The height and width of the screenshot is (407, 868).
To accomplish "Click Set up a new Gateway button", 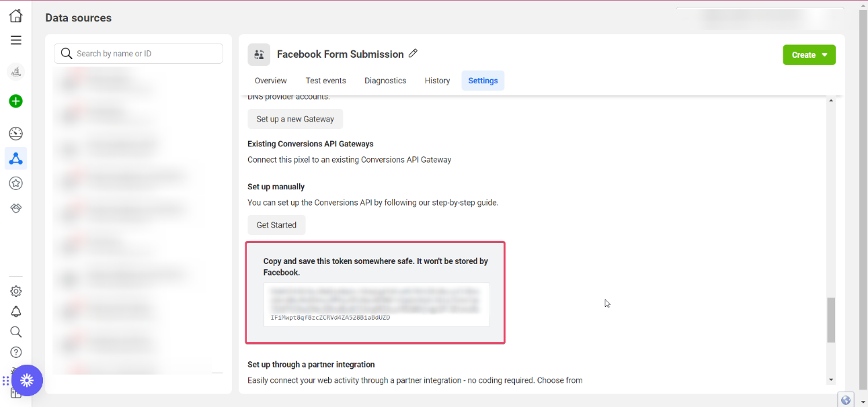I will (x=295, y=119).
